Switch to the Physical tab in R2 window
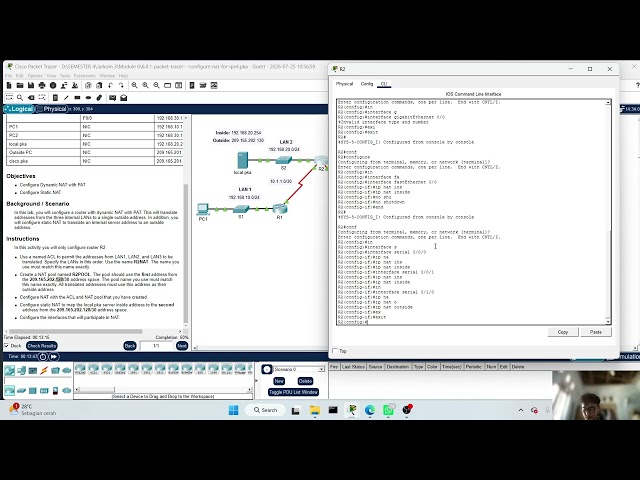Screen dimensions: 640x480 (344, 84)
